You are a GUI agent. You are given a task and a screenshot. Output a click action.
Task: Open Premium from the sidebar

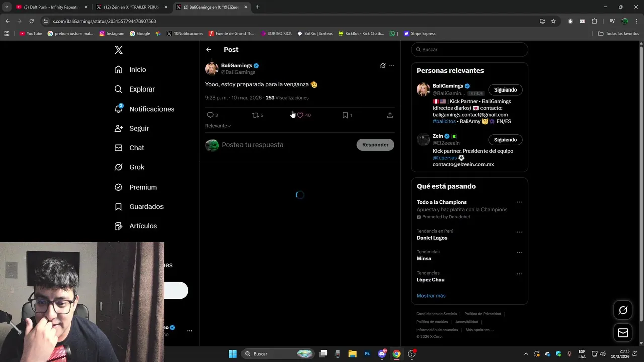click(x=136, y=187)
